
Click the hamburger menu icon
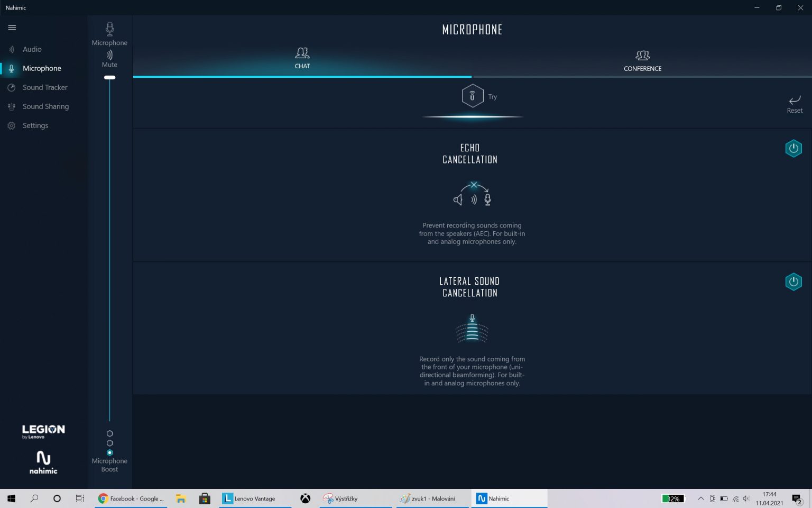pos(12,28)
